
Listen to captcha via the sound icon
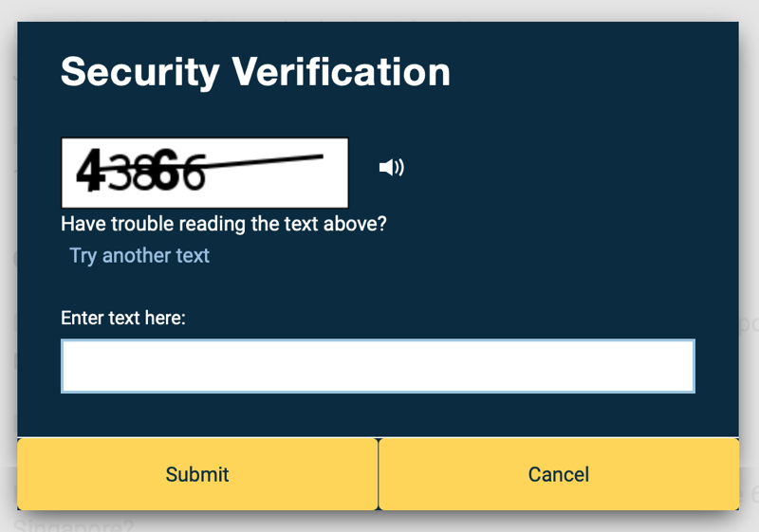point(391,168)
